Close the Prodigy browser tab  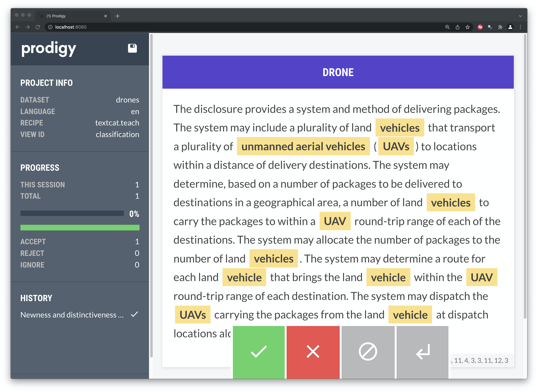(x=106, y=16)
